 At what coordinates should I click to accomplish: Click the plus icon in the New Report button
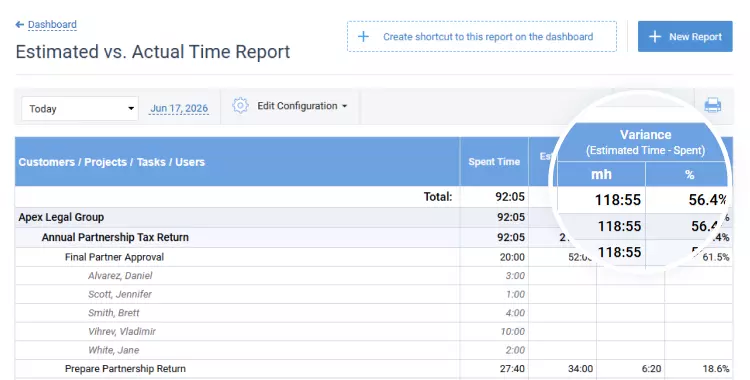pyautogui.click(x=655, y=36)
